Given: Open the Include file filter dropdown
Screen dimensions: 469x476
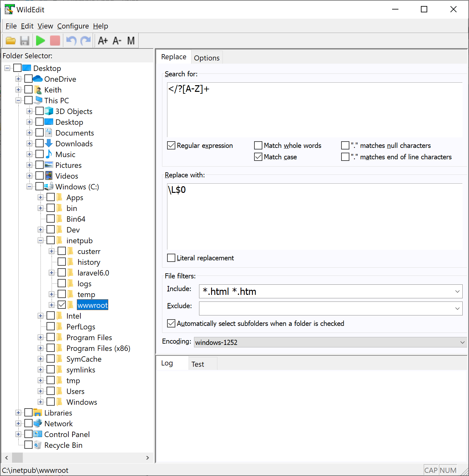Looking at the screenshot, I should 457,291.
